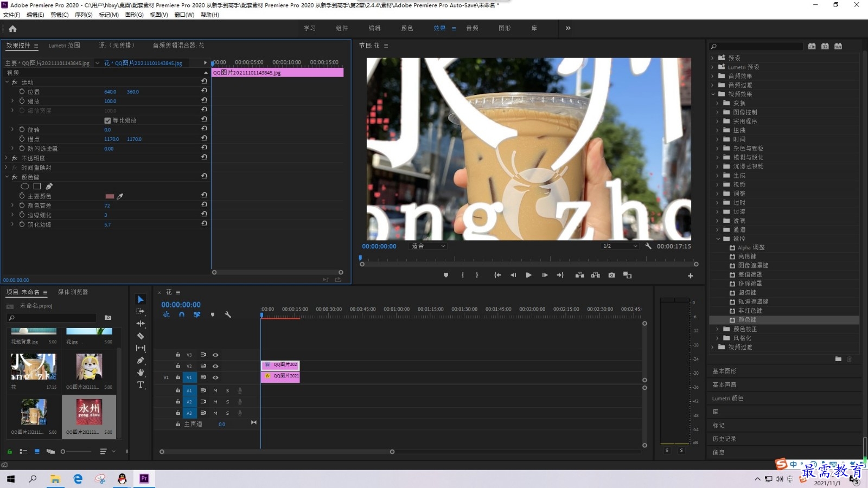
Task: Select the Slip tool
Action: point(141,348)
